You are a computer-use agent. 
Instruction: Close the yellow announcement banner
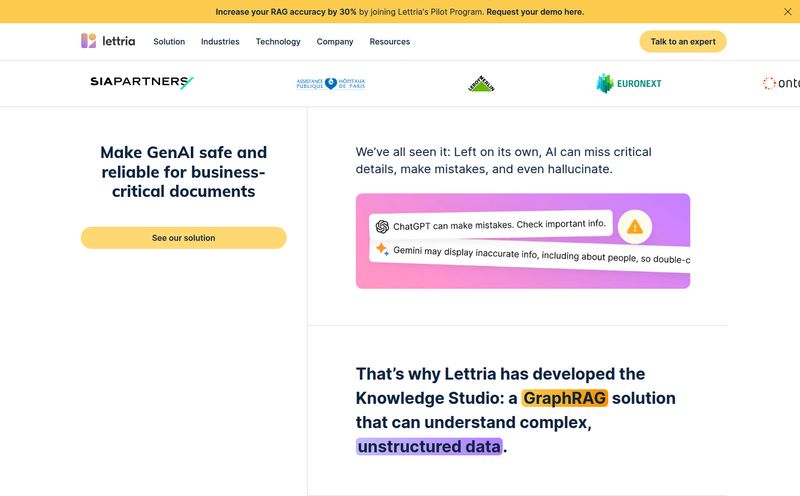click(x=787, y=12)
